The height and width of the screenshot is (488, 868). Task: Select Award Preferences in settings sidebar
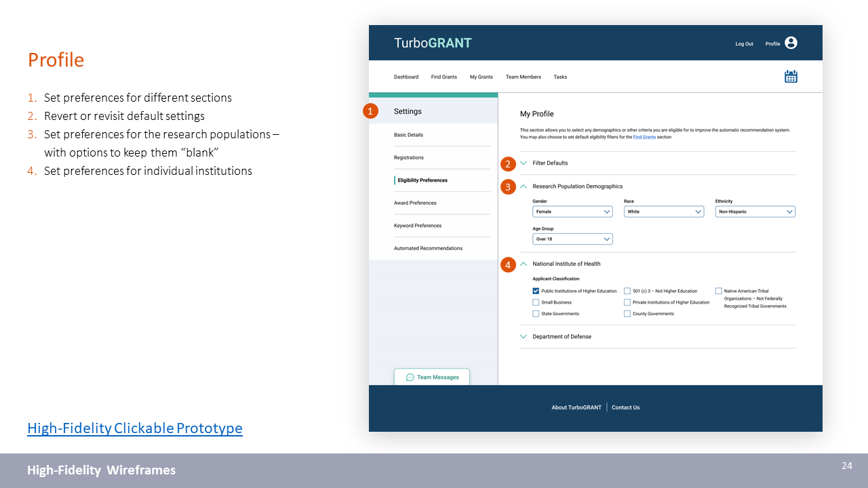tap(415, 203)
